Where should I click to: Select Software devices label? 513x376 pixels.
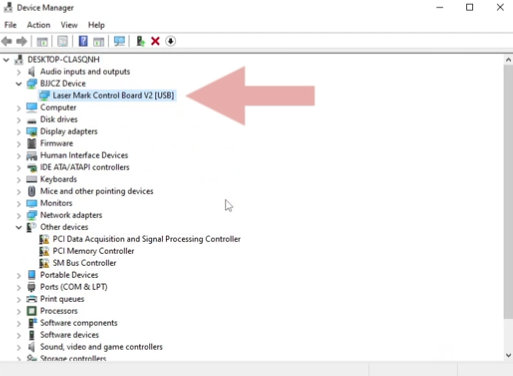click(69, 335)
